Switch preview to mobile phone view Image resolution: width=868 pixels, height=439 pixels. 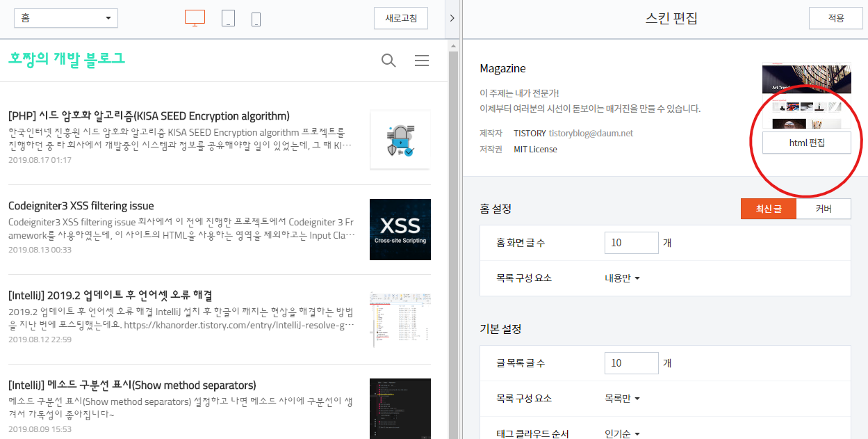[x=256, y=19]
